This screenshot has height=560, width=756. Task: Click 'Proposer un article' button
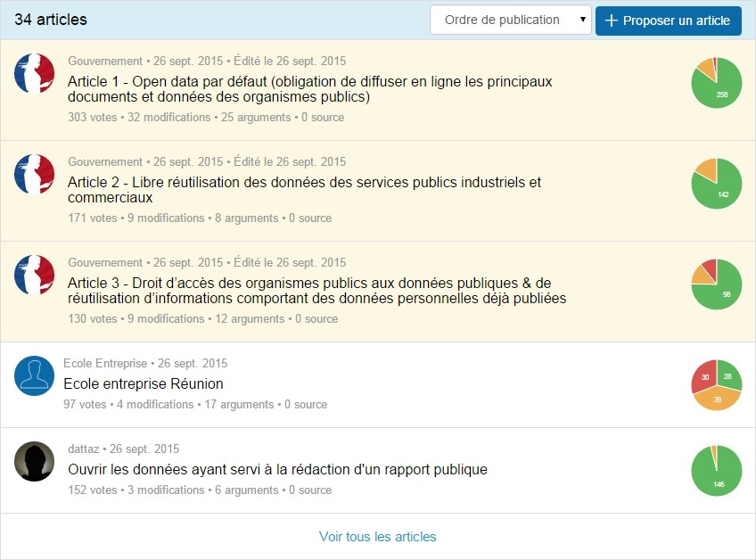tap(668, 21)
